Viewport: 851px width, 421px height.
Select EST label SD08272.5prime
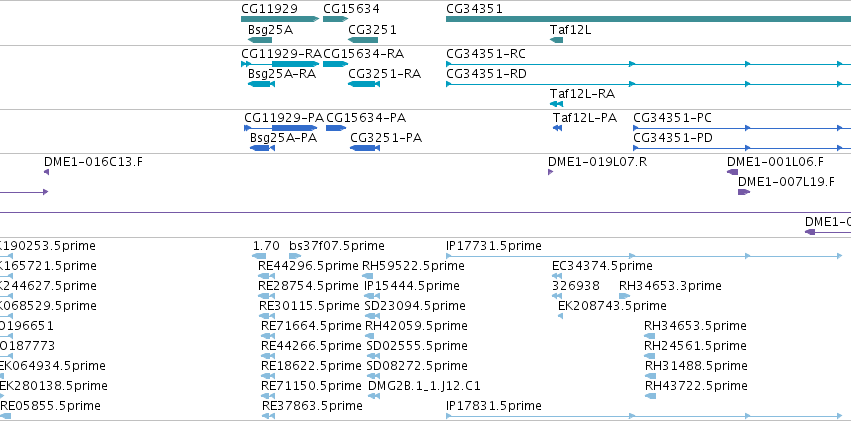tap(417, 366)
